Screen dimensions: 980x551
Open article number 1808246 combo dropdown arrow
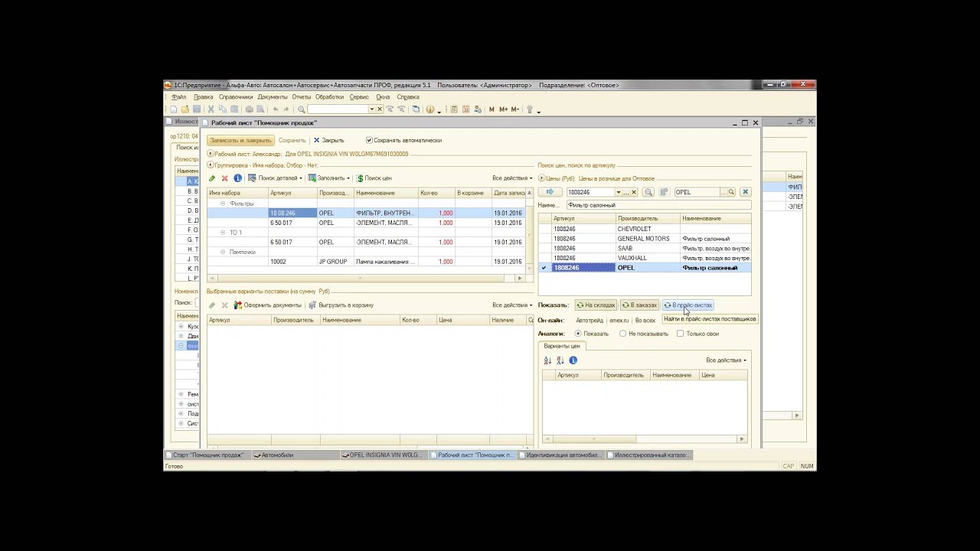618,192
